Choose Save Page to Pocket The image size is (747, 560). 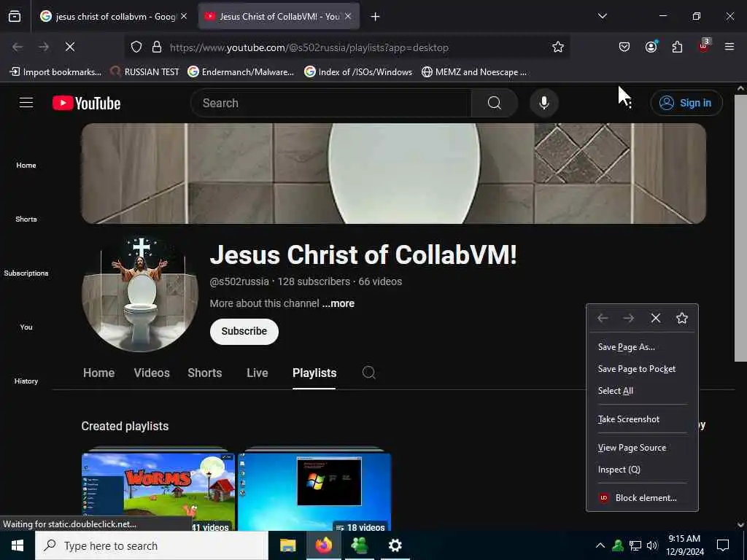(642, 369)
